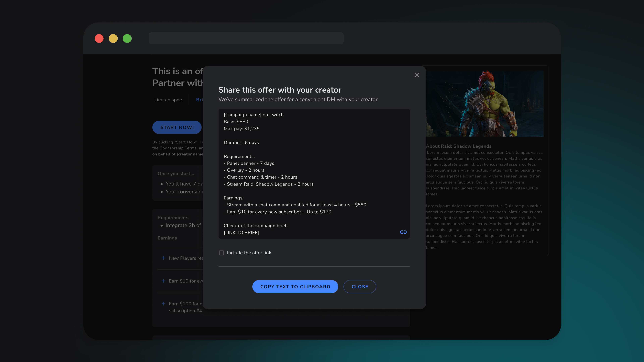The width and height of the screenshot is (644, 362).
Task: Click the CLOSE button in the dialog
Action: click(360, 287)
